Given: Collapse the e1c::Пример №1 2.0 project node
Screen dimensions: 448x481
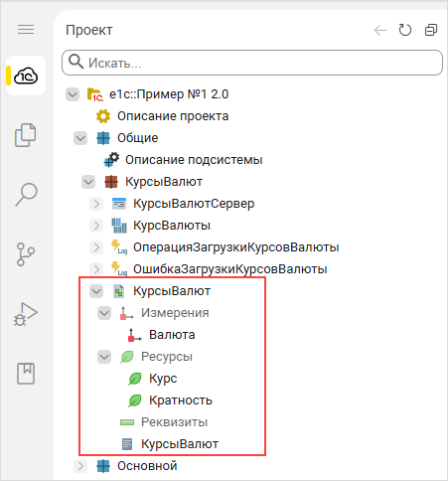Looking at the screenshot, I should pyautogui.click(x=73, y=94).
